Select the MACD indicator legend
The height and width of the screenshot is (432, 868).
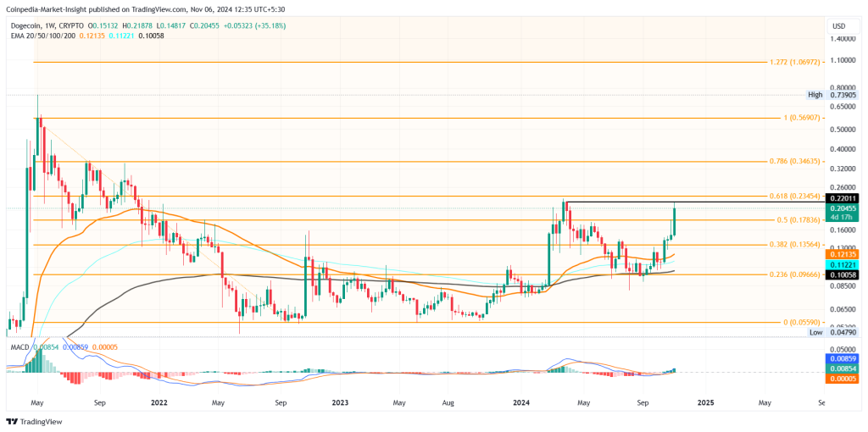click(x=20, y=346)
